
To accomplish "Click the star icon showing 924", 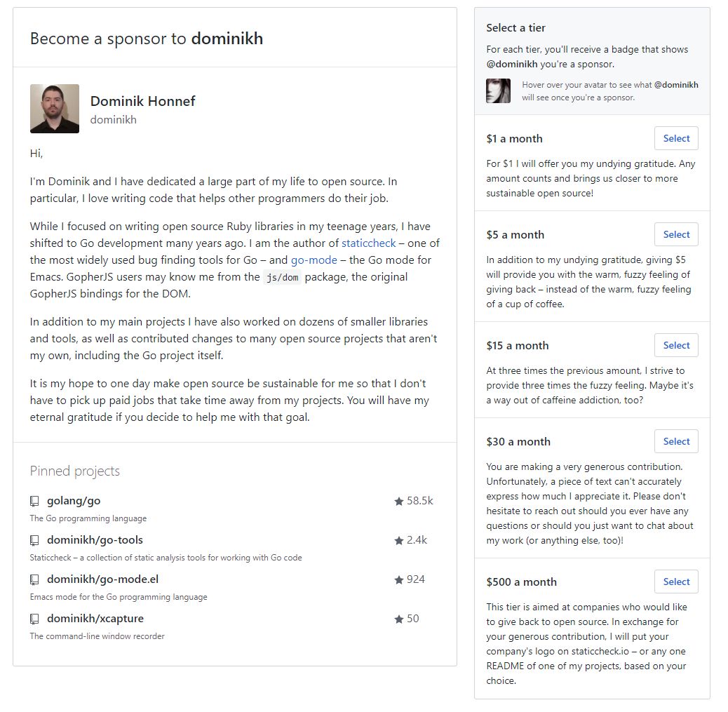I will pos(398,579).
